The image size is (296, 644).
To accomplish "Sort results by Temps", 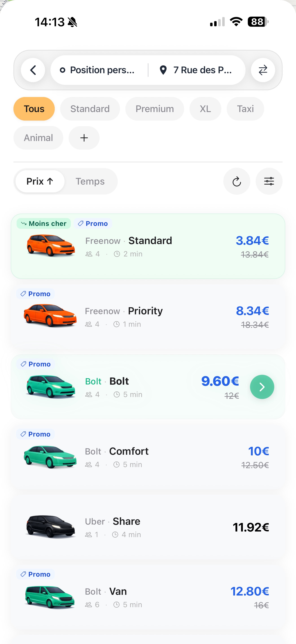I will coord(90,181).
